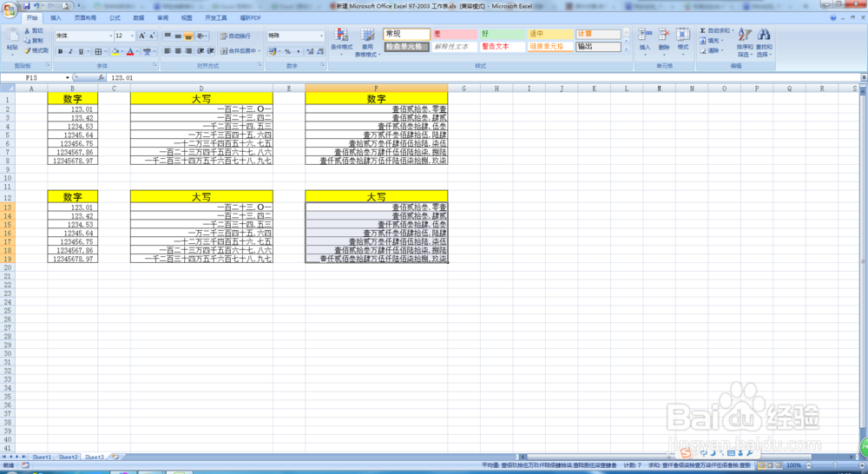Open the font size dropdown

click(132, 36)
